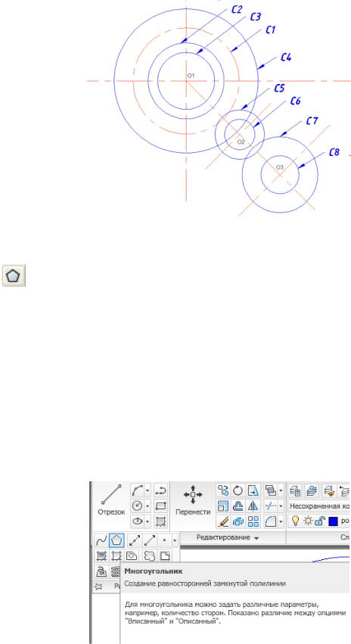This screenshot has height=644, width=351.
Task: Select the Polyline tool icon
Action: pyautogui.click(x=160, y=490)
